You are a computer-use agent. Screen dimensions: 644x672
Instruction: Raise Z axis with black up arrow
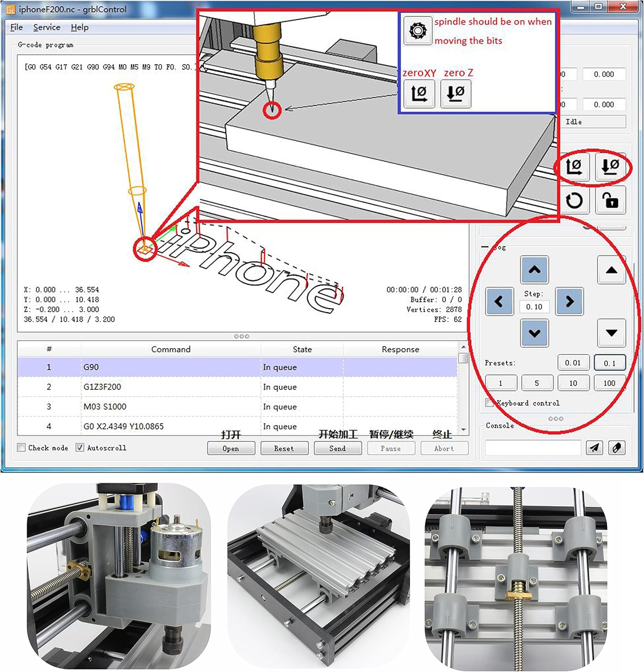tap(611, 270)
